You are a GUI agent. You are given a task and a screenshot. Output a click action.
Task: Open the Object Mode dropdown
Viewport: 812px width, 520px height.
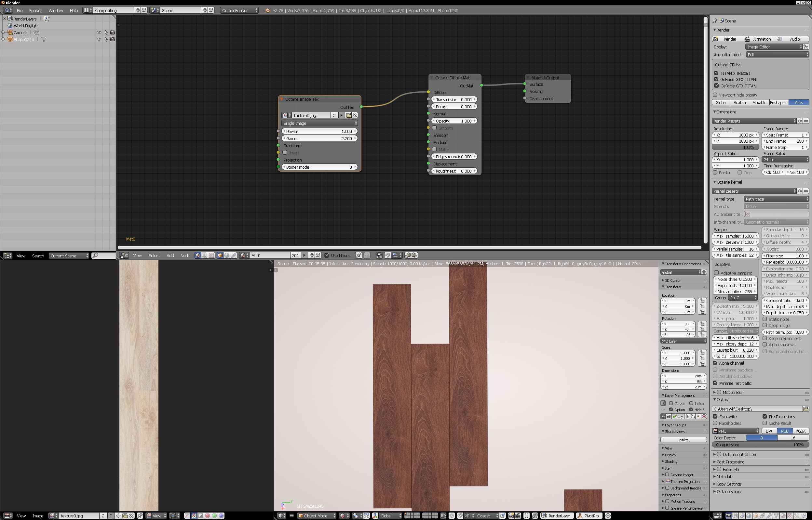click(x=317, y=515)
